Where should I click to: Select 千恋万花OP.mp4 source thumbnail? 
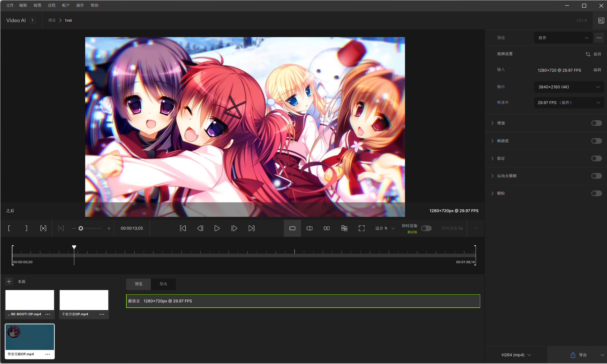click(x=84, y=300)
